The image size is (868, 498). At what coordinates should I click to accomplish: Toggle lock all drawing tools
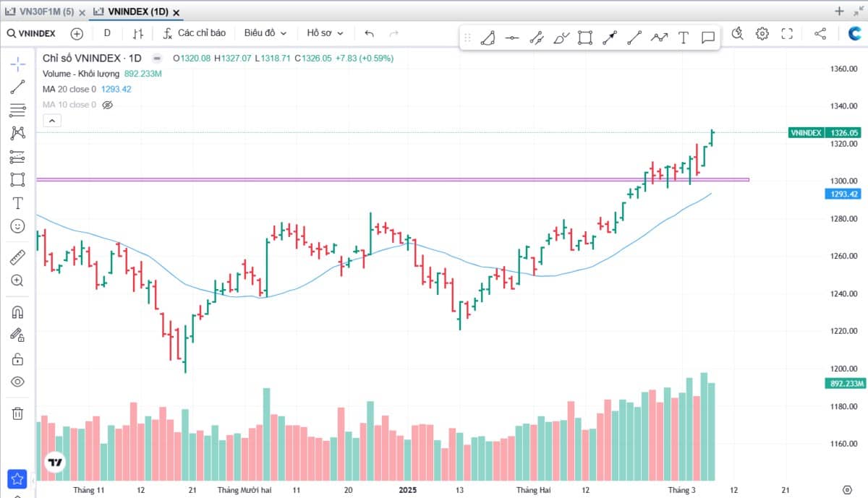(18, 359)
